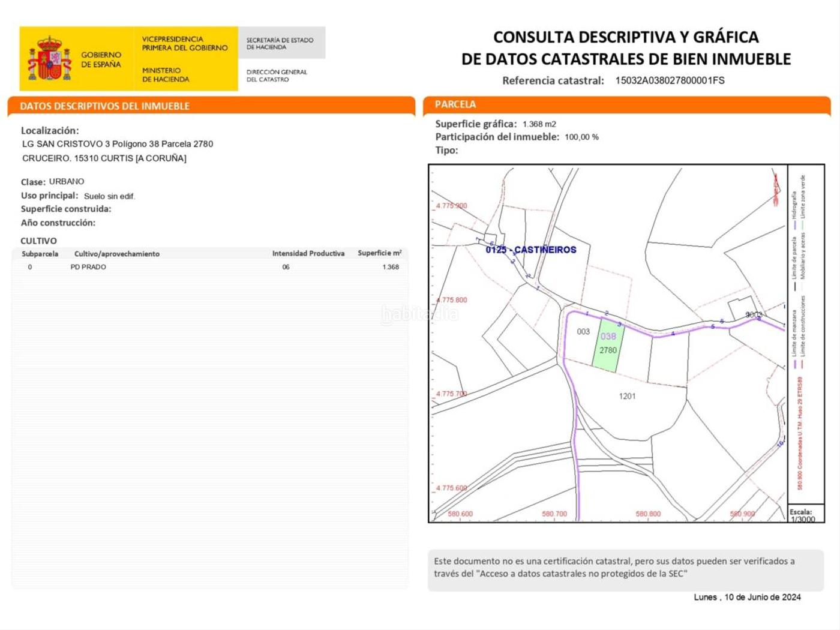840x630 pixels.
Task: Click the Secretaría de Estado de Hacienda box
Action: point(281,43)
